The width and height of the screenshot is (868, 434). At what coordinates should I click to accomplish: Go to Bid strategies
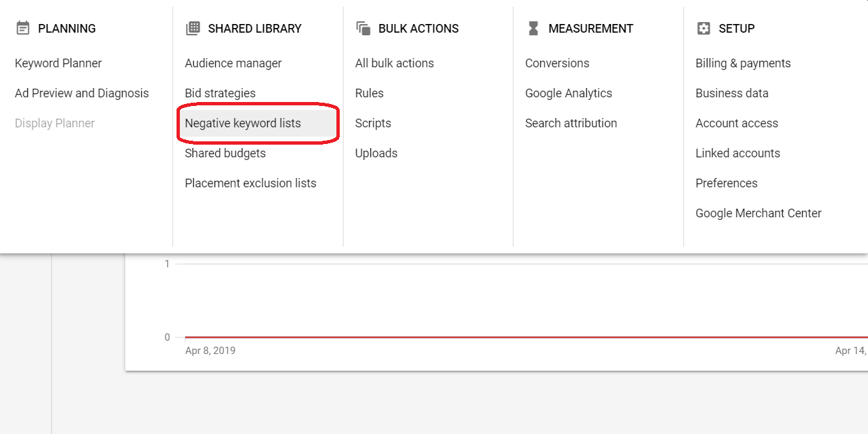point(220,93)
